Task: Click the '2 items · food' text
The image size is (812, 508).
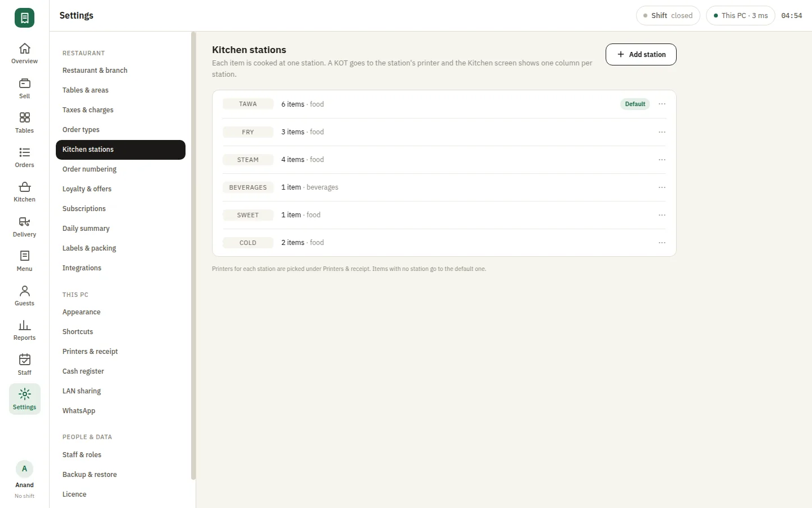Action: 303,243
